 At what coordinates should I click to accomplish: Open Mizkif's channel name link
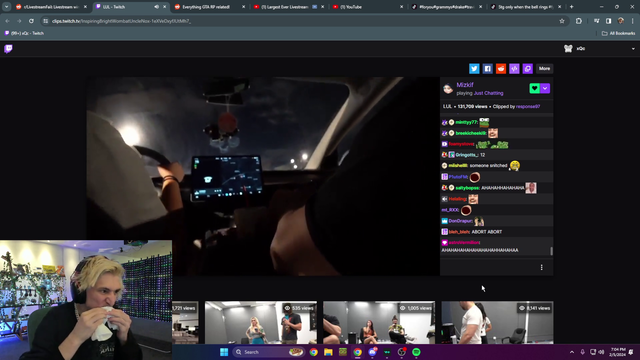tap(465, 85)
